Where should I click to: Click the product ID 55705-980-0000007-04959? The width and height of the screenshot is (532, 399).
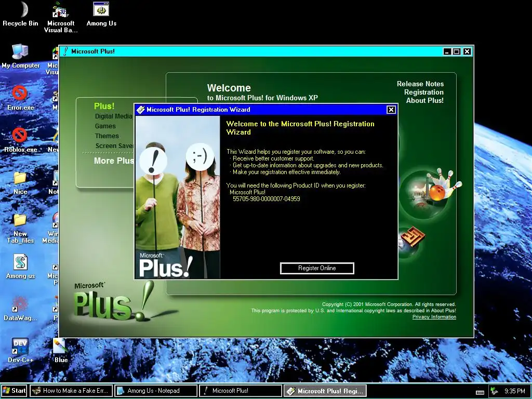pyautogui.click(x=267, y=199)
